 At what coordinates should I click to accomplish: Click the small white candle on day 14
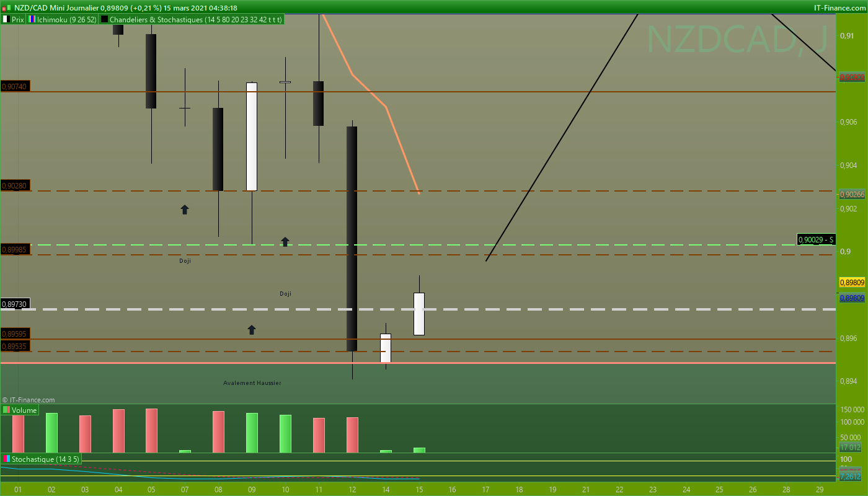click(x=386, y=348)
